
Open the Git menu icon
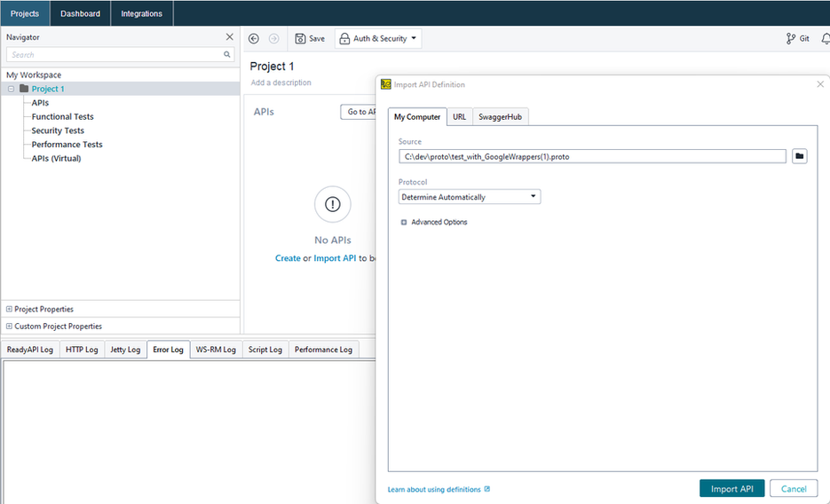(x=797, y=39)
